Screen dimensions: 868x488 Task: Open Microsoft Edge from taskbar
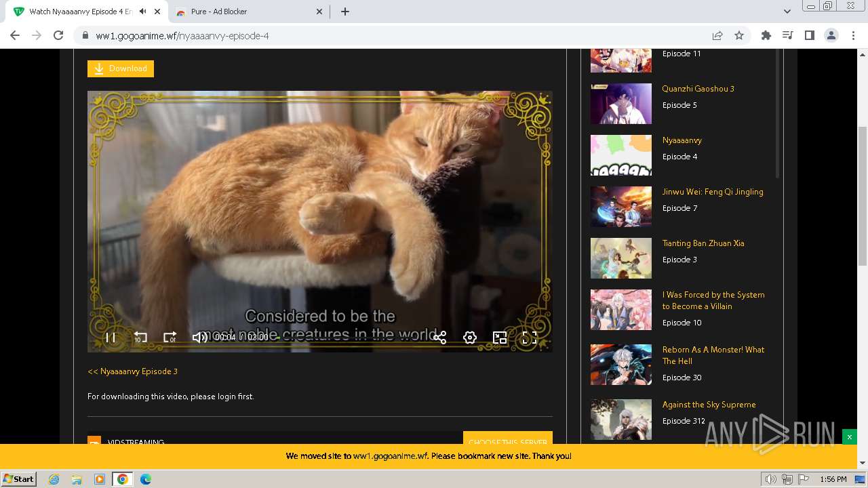pos(146,479)
